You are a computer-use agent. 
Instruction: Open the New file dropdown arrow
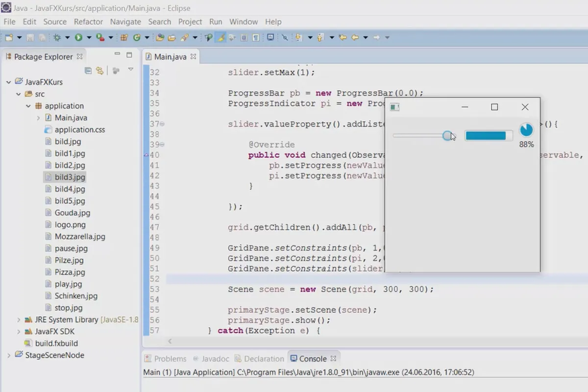click(19, 37)
